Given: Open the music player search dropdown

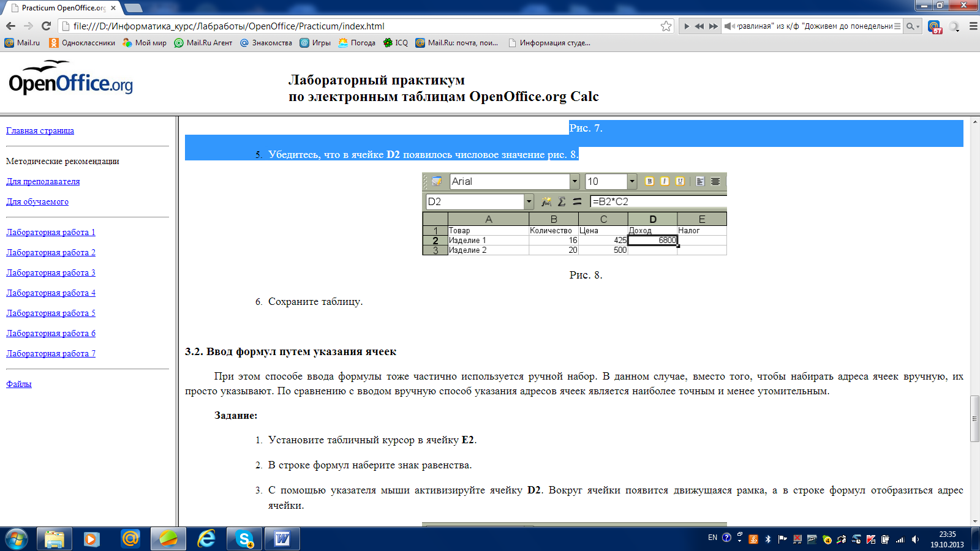Looking at the screenshot, I should click(913, 26).
